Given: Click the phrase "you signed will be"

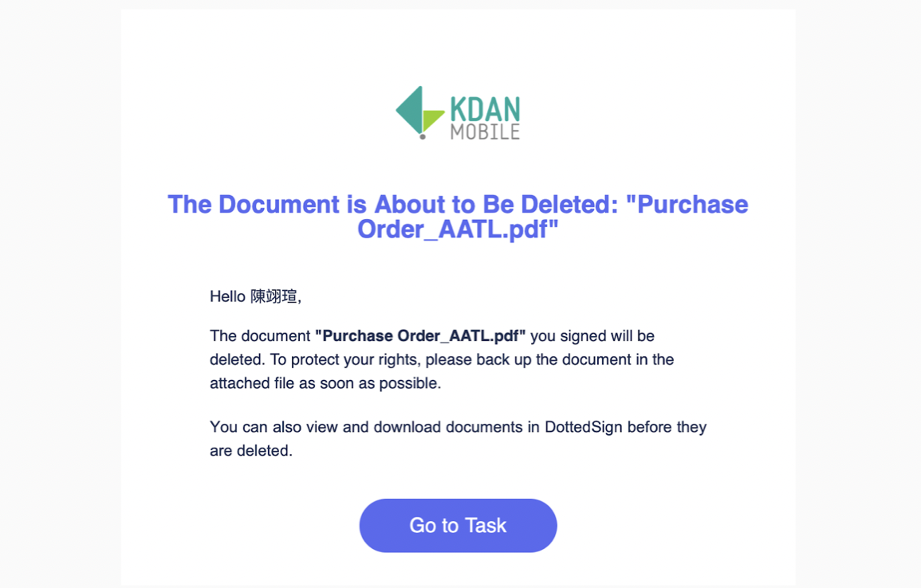Looking at the screenshot, I should point(592,336).
